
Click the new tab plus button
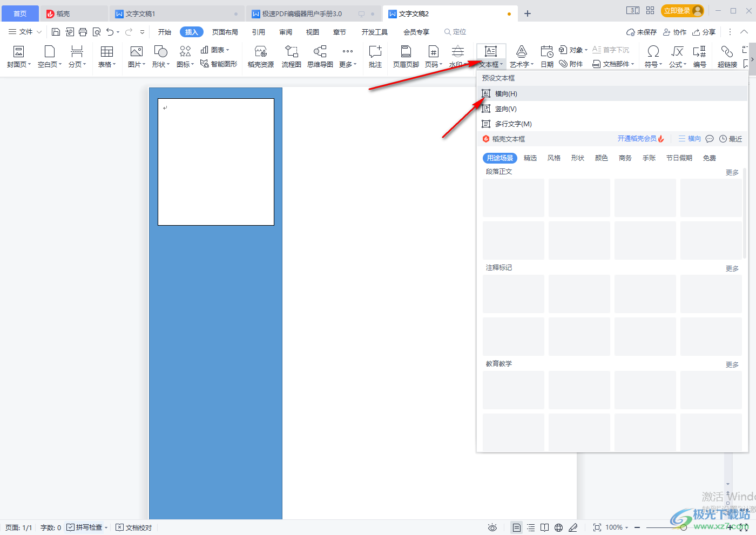point(528,13)
